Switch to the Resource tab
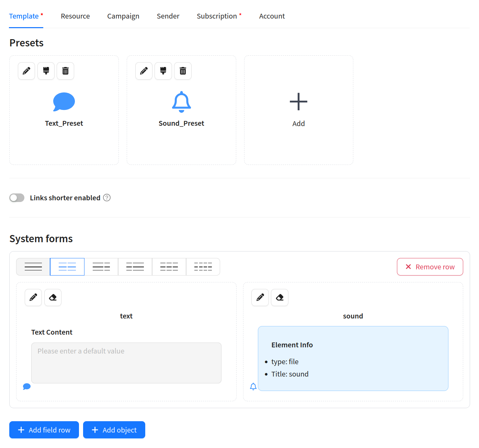The width and height of the screenshot is (479, 448). pyautogui.click(x=75, y=16)
